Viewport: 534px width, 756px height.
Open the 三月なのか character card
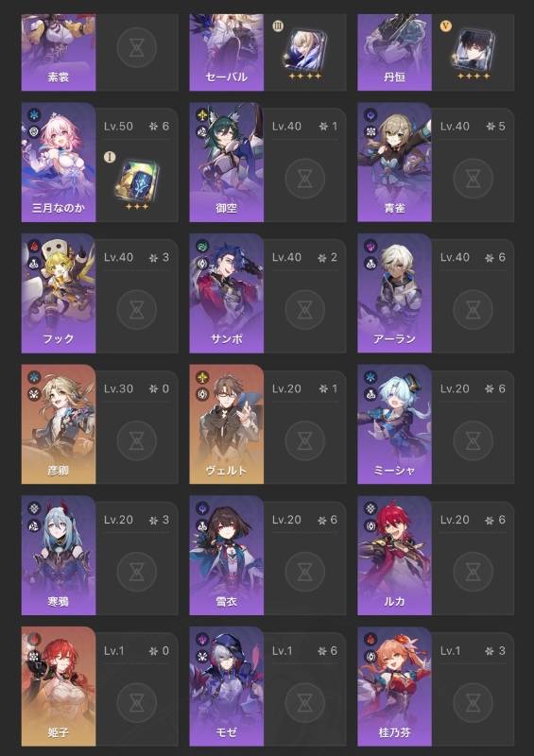[59, 162]
